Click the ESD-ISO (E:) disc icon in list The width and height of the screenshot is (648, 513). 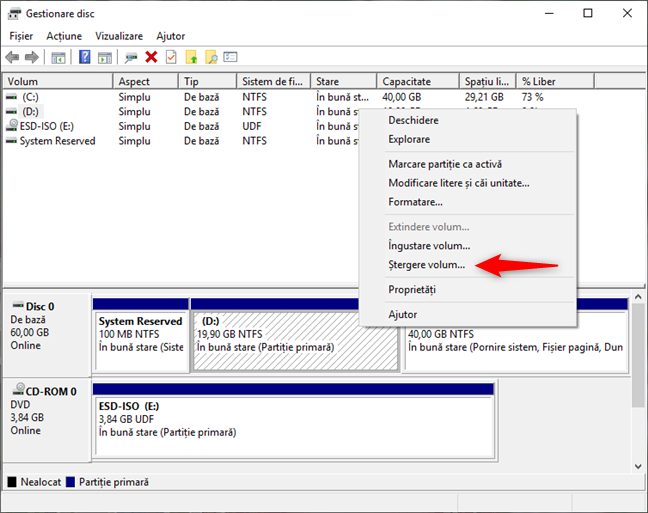click(12, 125)
